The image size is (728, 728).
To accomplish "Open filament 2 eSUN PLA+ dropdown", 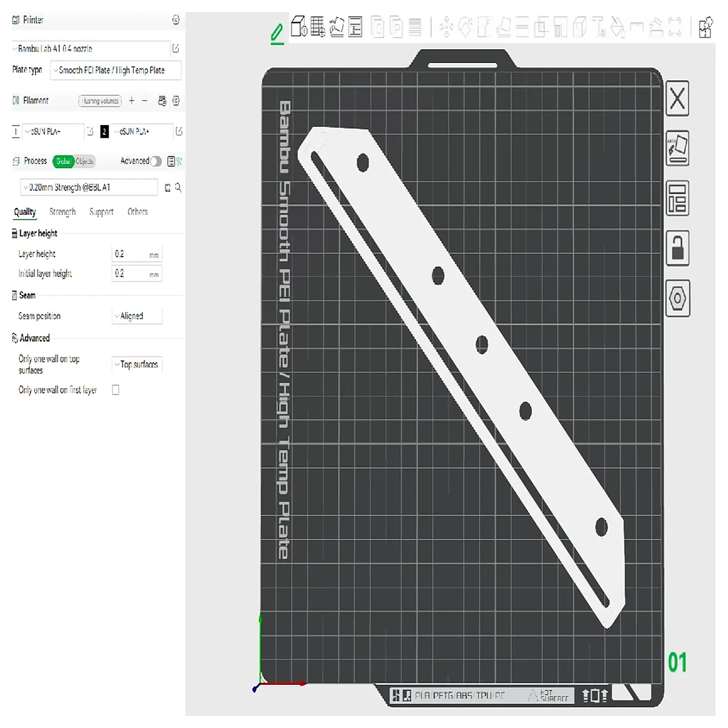I will pyautogui.click(x=142, y=131).
